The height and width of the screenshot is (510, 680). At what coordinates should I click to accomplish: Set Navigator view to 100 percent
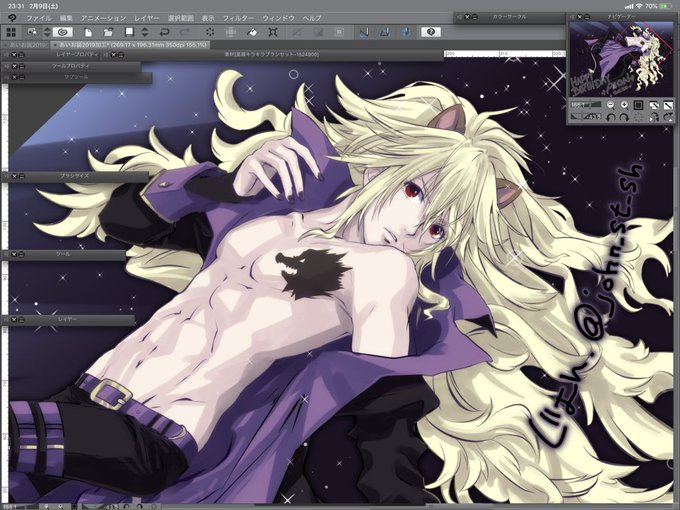click(x=638, y=105)
